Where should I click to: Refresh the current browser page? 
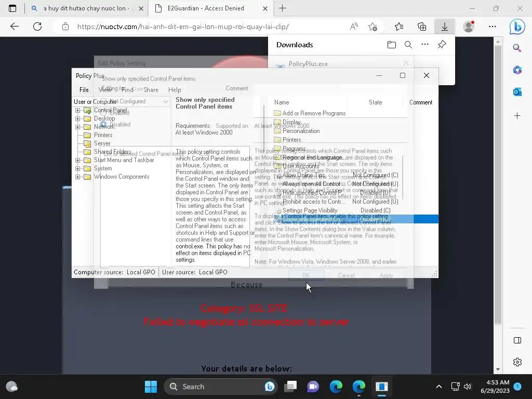[37, 26]
